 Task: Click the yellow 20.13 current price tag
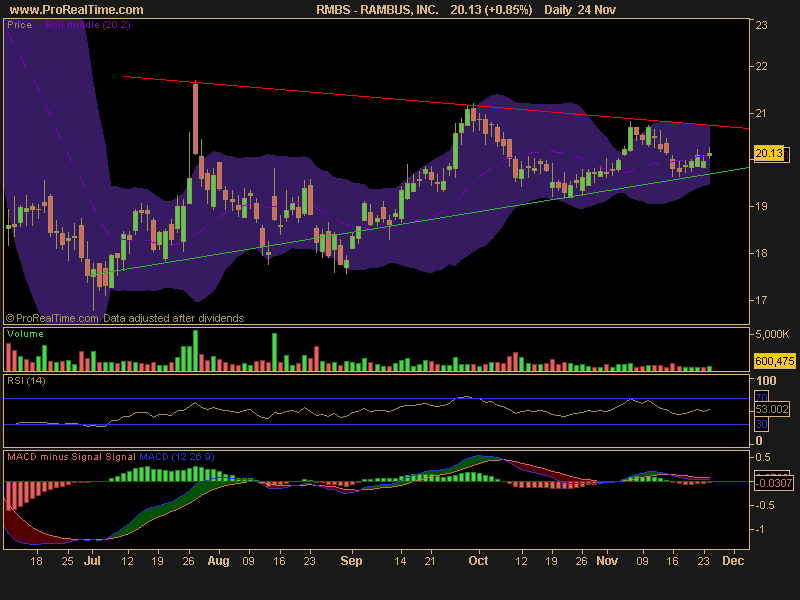pos(769,153)
